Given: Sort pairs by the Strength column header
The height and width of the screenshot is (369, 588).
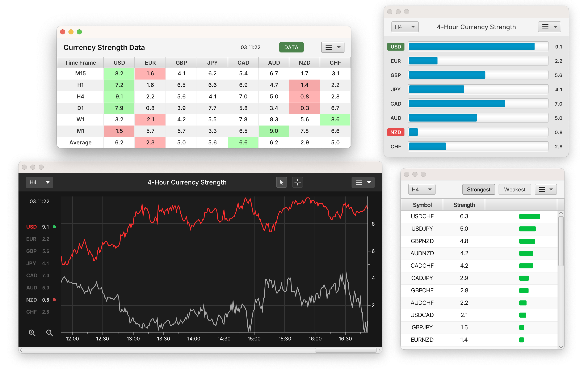Looking at the screenshot, I should click(464, 205).
